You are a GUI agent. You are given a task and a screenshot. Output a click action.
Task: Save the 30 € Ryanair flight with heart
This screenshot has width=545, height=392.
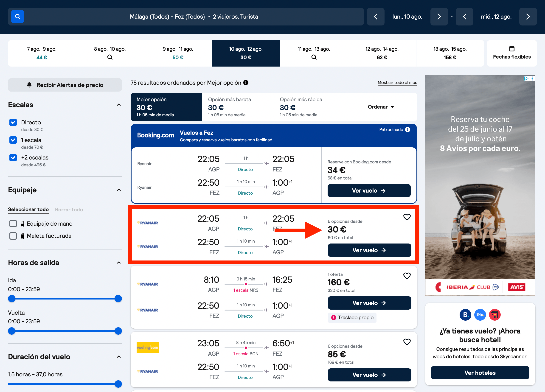coord(407,217)
